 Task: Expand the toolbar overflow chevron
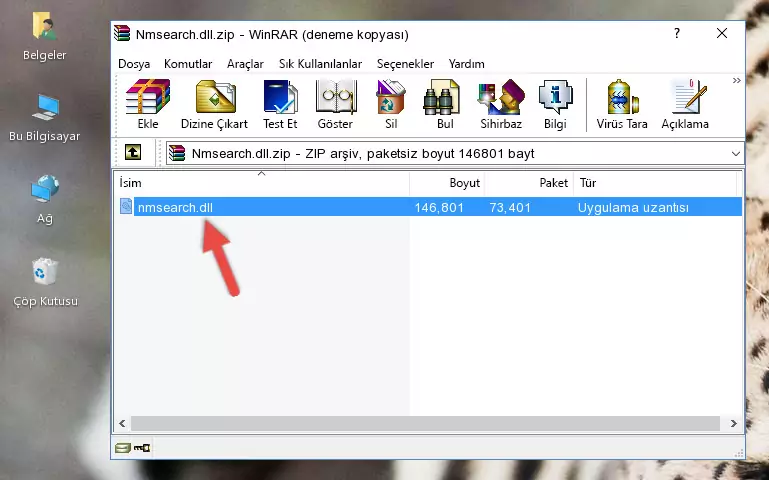[x=736, y=81]
